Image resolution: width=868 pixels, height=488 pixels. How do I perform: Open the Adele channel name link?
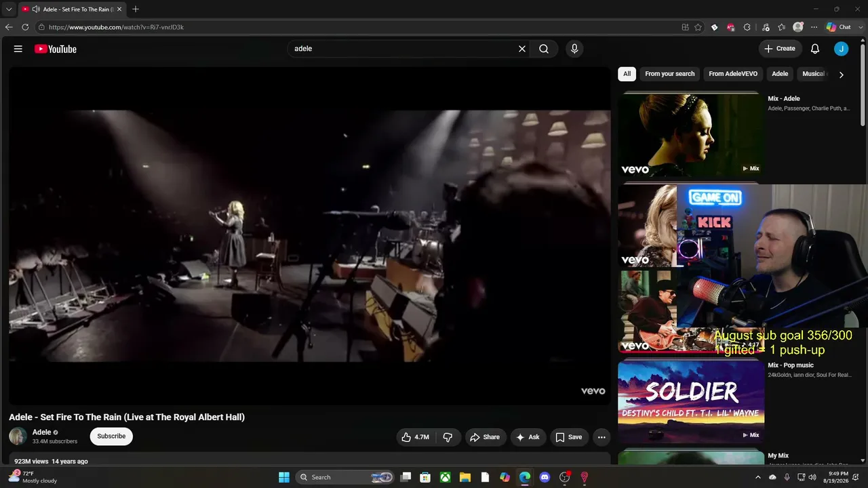tap(42, 432)
